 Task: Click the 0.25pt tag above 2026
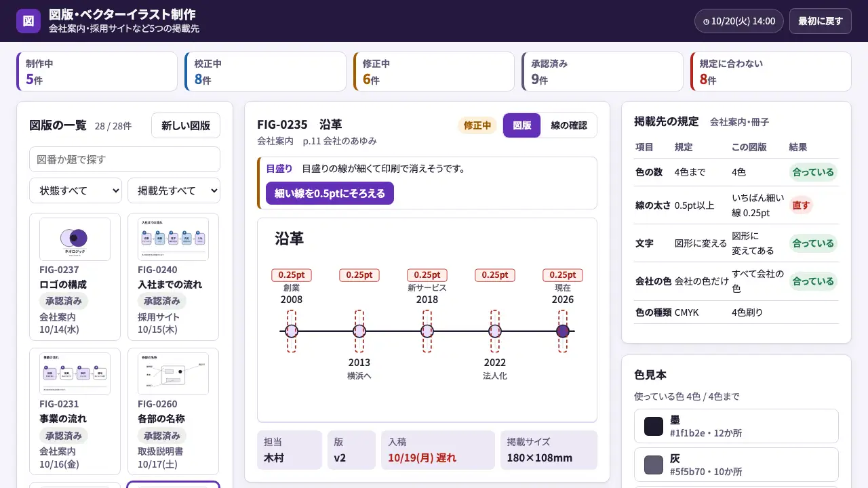pyautogui.click(x=563, y=275)
